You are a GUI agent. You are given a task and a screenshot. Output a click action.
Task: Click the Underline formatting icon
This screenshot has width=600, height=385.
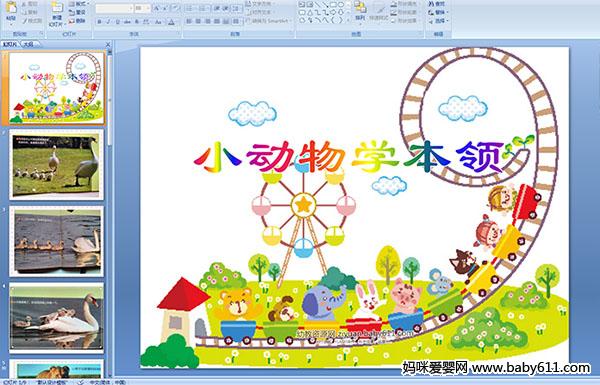118,22
